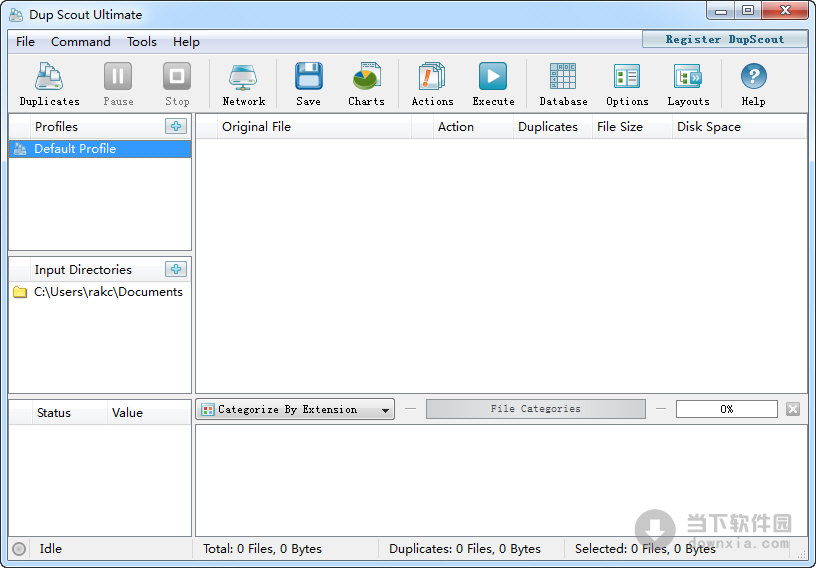Viewport: 816px width, 568px height.
Task: Click Total: 0 Files, 0 Bytes
Action: [262, 549]
